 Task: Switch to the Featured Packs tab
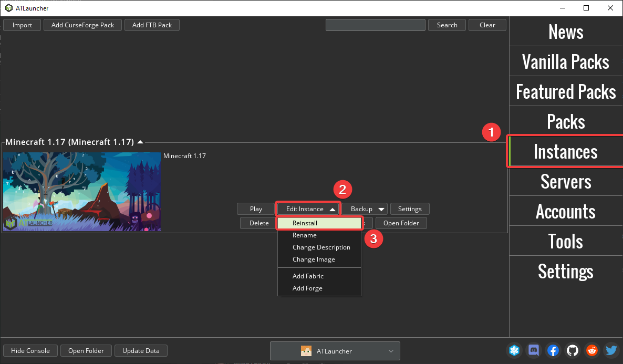(x=566, y=91)
